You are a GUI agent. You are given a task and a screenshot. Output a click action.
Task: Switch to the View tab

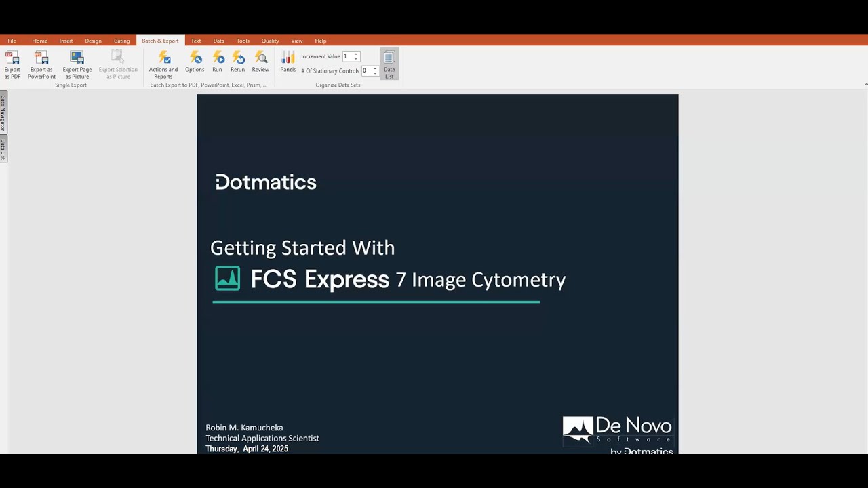click(297, 41)
